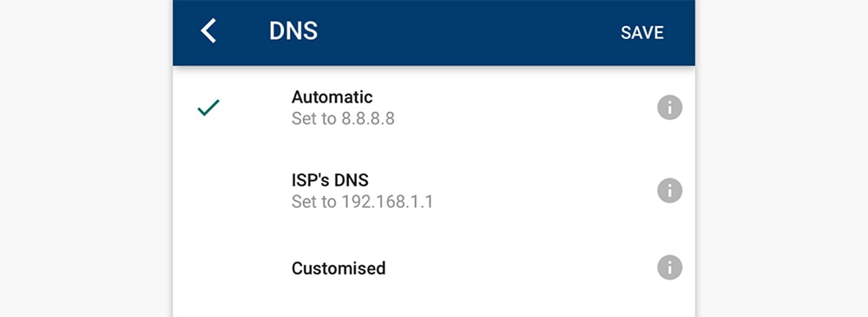Screen dimensions: 868x317
Task: Open the info icon for ISP's DNS
Action: coord(670,191)
